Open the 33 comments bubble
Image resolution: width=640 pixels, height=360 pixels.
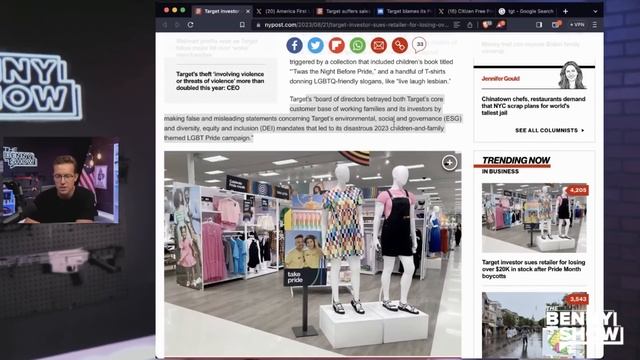coord(419,44)
